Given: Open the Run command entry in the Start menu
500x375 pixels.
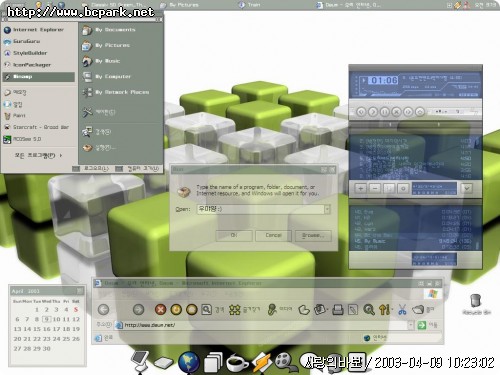Looking at the screenshot, I should pyautogui.click(x=99, y=147).
